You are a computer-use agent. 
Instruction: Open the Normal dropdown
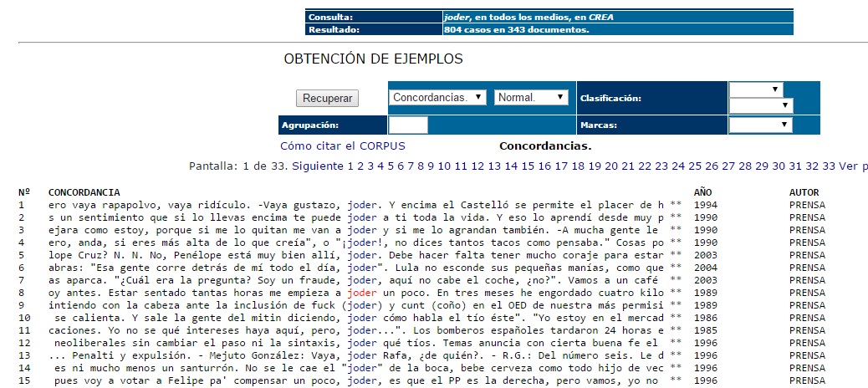pyautogui.click(x=531, y=97)
